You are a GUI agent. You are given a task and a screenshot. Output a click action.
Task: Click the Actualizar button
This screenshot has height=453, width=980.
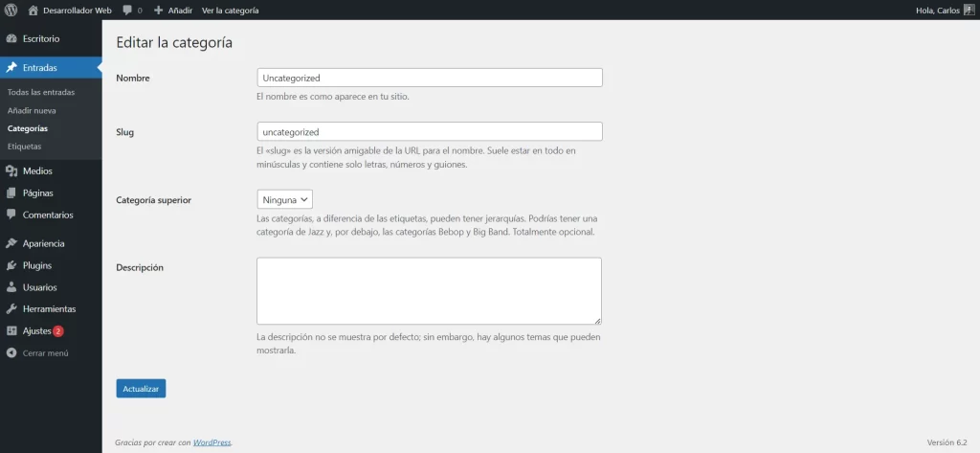click(141, 389)
